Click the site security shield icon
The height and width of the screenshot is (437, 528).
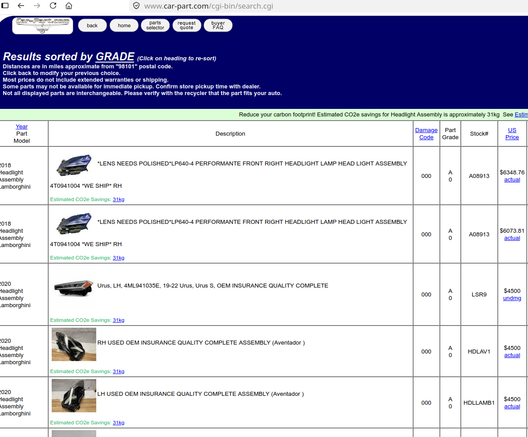click(x=136, y=6)
